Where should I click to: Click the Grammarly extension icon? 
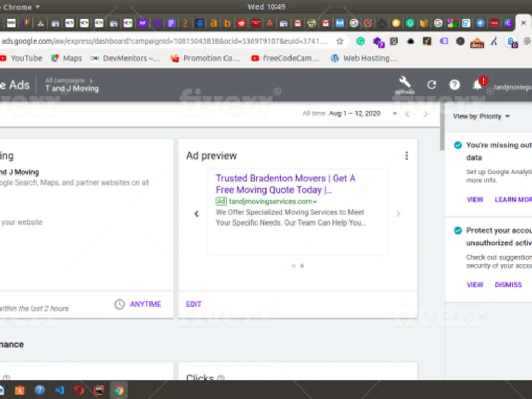coord(360,41)
